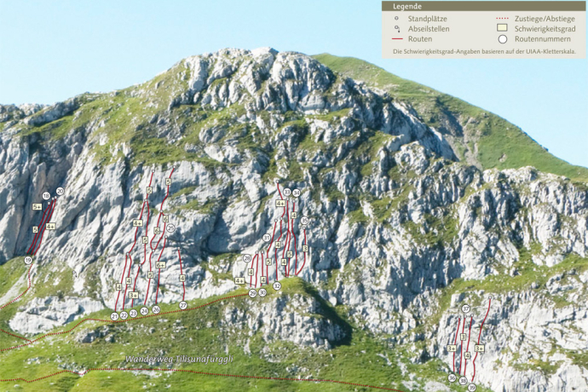The image size is (588, 392).
Task: Select route number marker 21
Action: point(114,316)
